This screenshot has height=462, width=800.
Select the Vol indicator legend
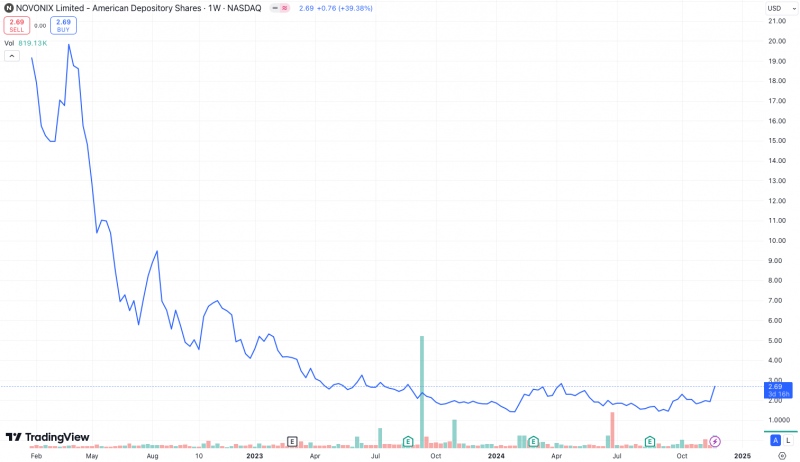[x=9, y=43]
